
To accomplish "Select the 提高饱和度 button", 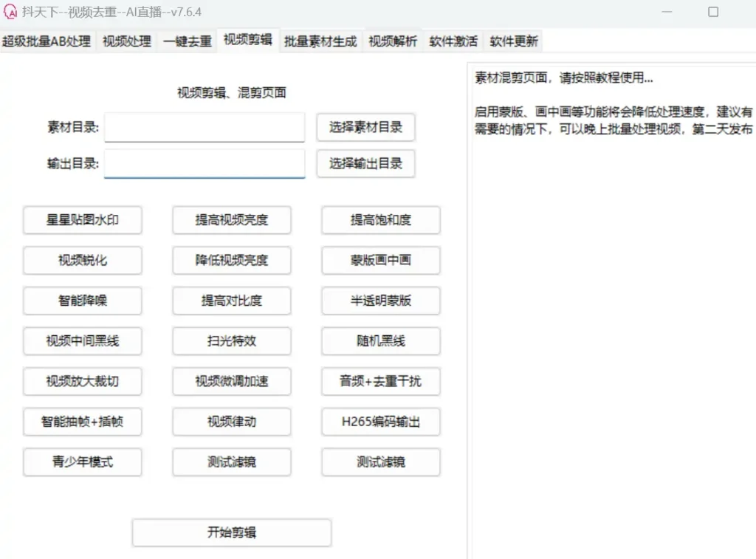I will 381,220.
